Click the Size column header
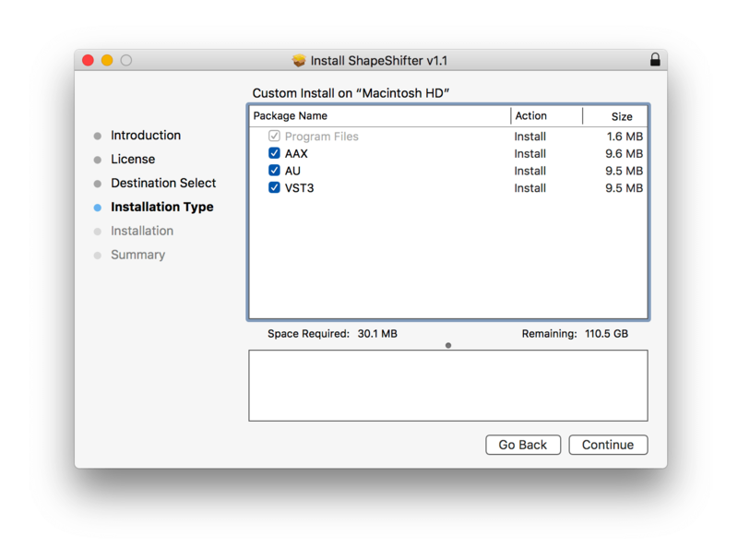 [621, 117]
